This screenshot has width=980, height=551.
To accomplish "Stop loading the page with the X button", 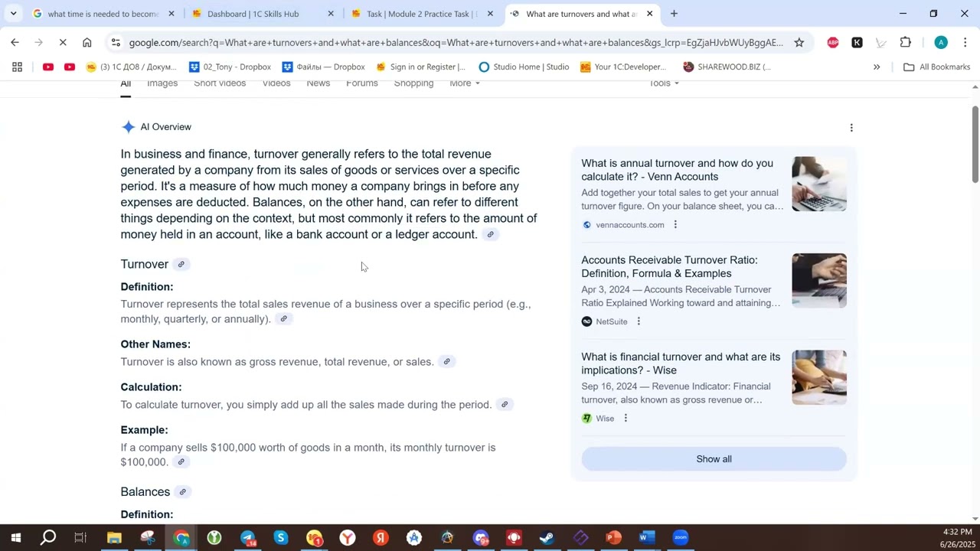I will click(63, 43).
